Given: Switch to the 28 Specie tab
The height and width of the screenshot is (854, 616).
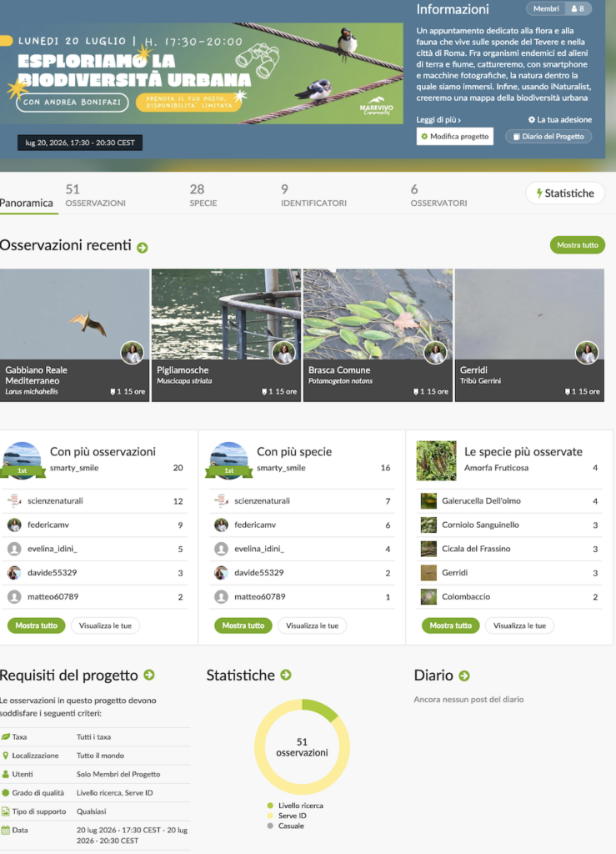Looking at the screenshot, I should 203,195.
